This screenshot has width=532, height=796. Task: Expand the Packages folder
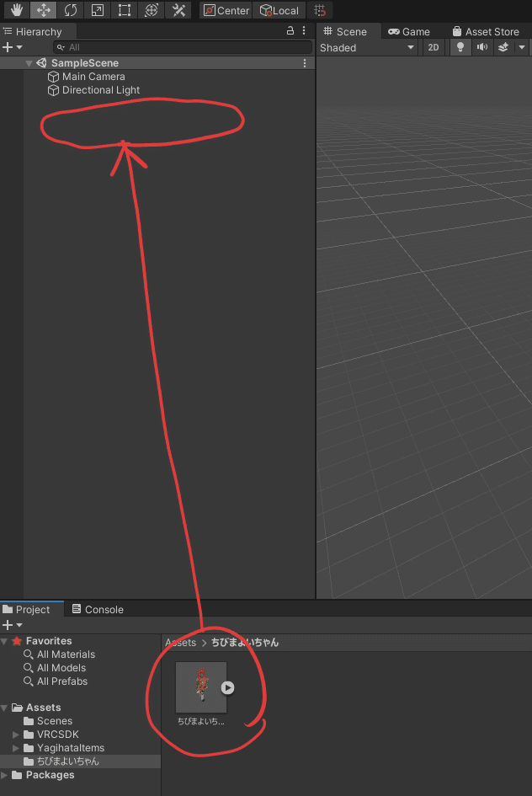click(x=4, y=775)
